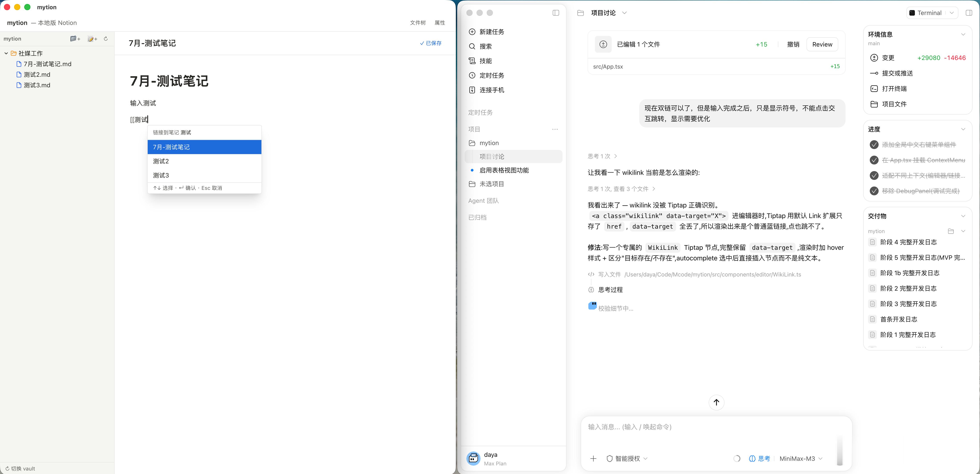This screenshot has width=980, height=474.
Task: Open the Terminal dropdown arrow
Action: tap(952, 13)
